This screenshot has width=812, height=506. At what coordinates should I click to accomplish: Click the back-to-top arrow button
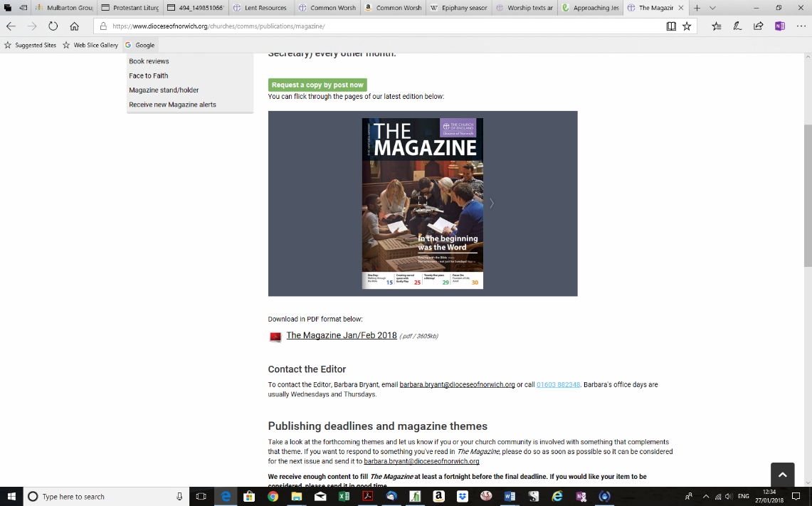click(783, 475)
